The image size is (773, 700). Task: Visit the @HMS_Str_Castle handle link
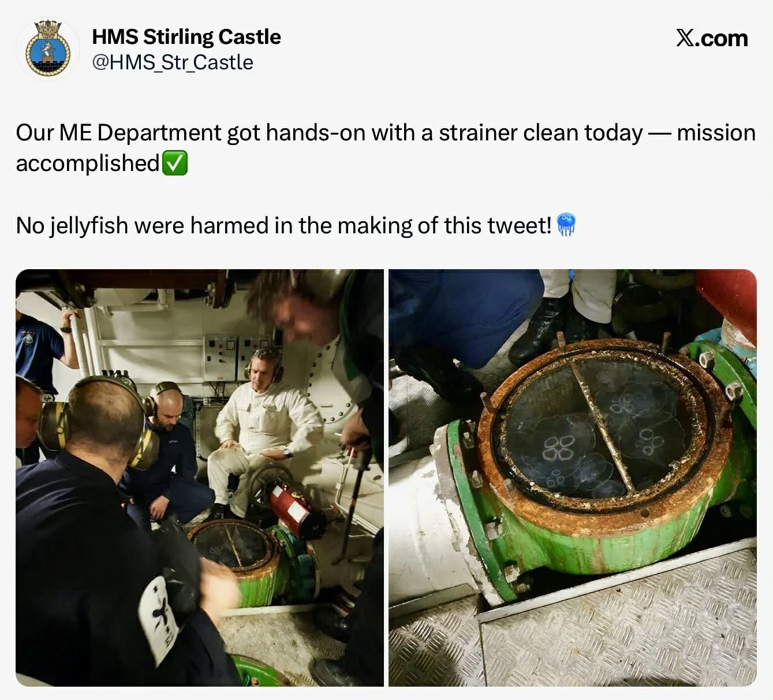(x=173, y=62)
